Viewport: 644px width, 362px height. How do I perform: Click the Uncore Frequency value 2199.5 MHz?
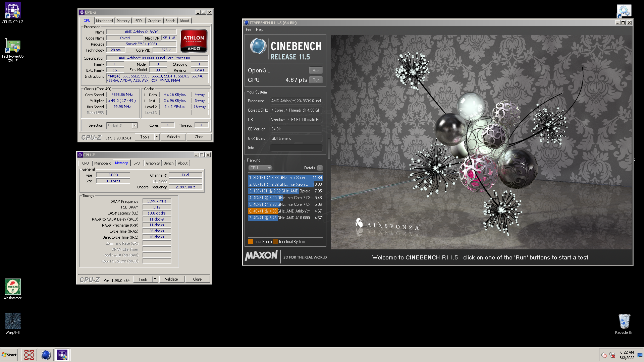tap(185, 187)
